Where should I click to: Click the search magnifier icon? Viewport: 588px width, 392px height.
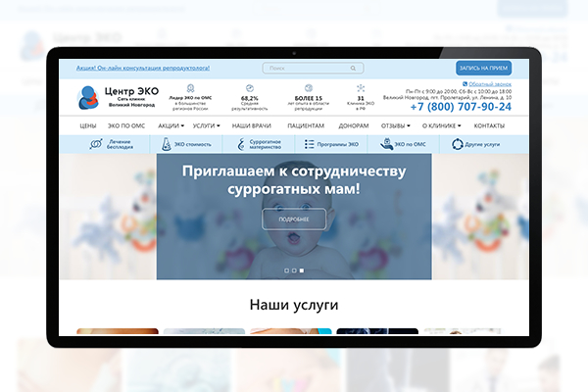point(353,68)
